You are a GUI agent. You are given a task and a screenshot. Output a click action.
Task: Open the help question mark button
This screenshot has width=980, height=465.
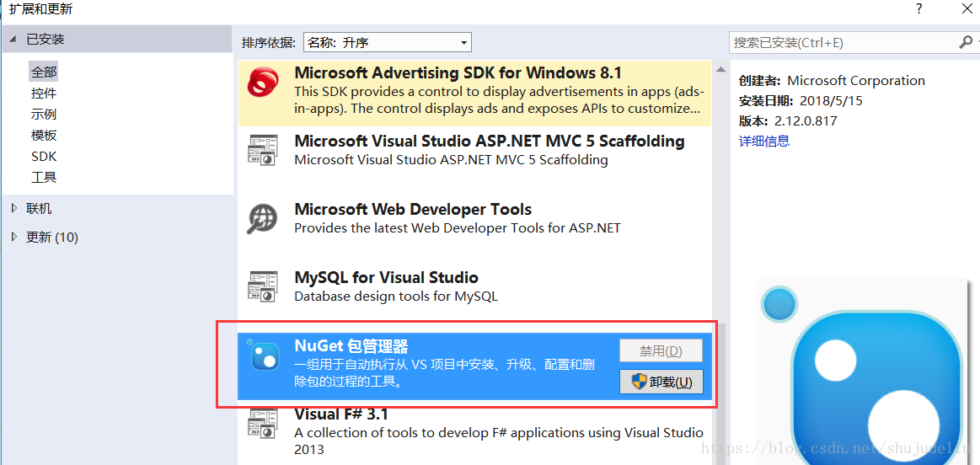pos(919,8)
